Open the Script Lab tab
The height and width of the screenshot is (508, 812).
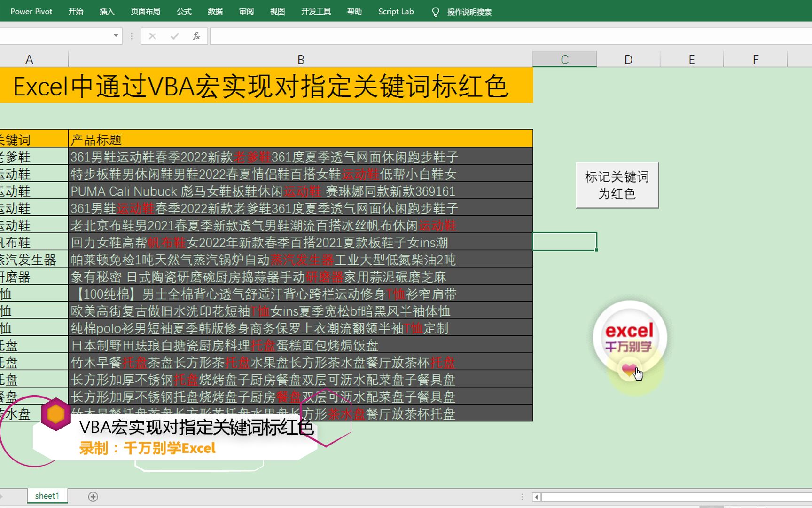pyautogui.click(x=396, y=11)
